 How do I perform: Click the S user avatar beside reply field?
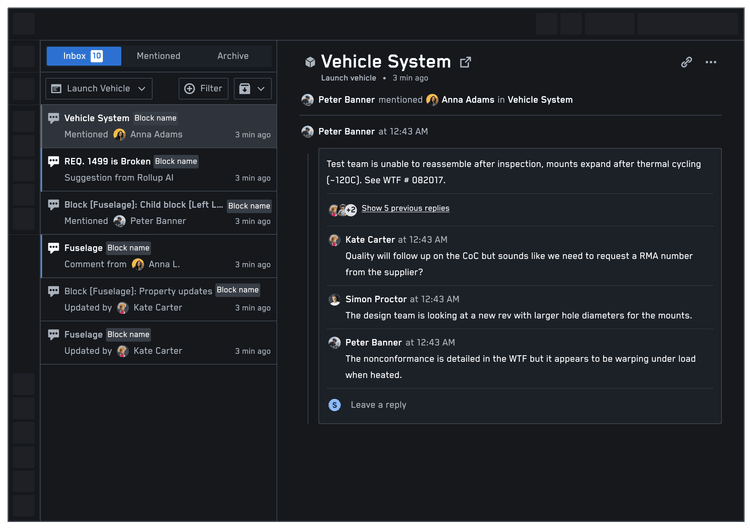[334, 405]
